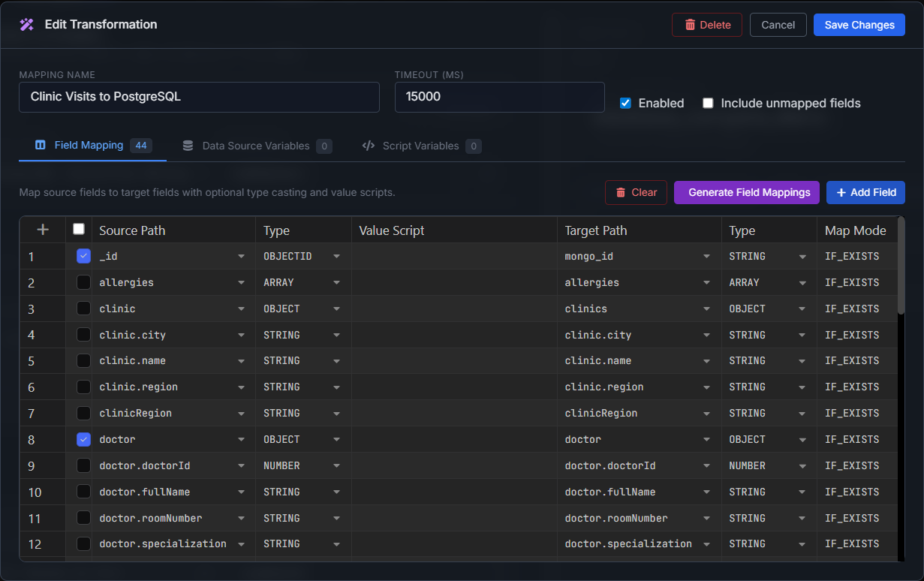This screenshot has height=581, width=924.
Task: Add a new field mapping
Action: 865,192
